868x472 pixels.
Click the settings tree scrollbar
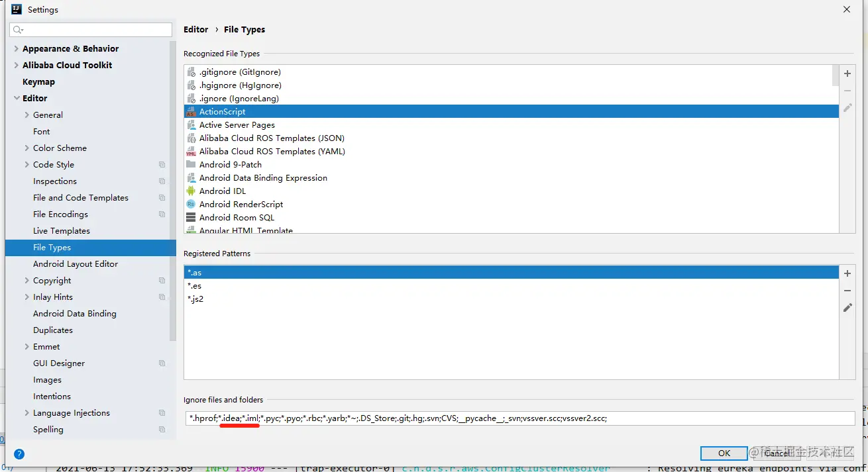coord(173,192)
